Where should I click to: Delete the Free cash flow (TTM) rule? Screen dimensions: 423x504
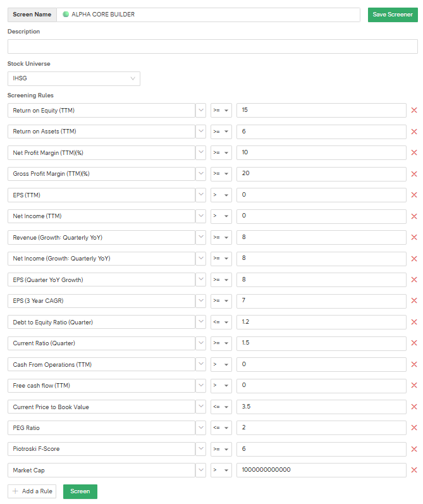(414, 385)
